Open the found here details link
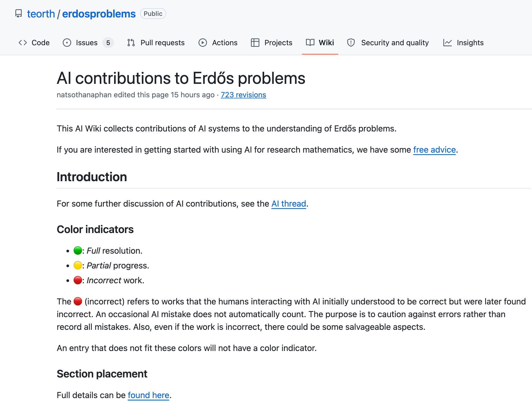The width and height of the screenshot is (532, 401). coord(148,395)
